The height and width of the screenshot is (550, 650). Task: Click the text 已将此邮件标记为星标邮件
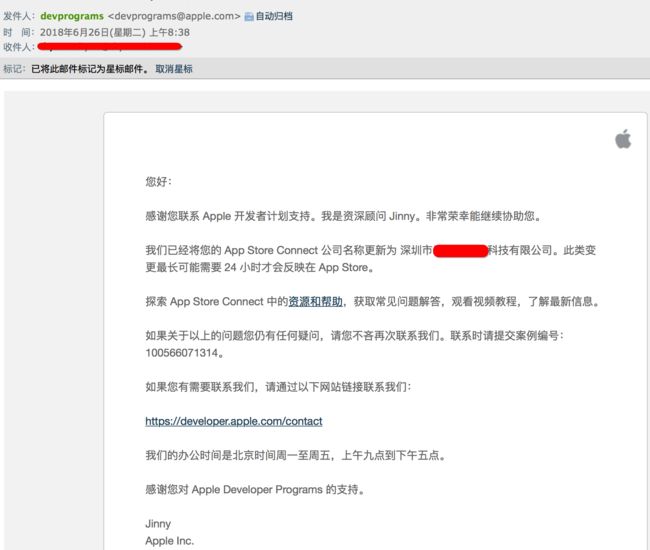tap(87, 69)
